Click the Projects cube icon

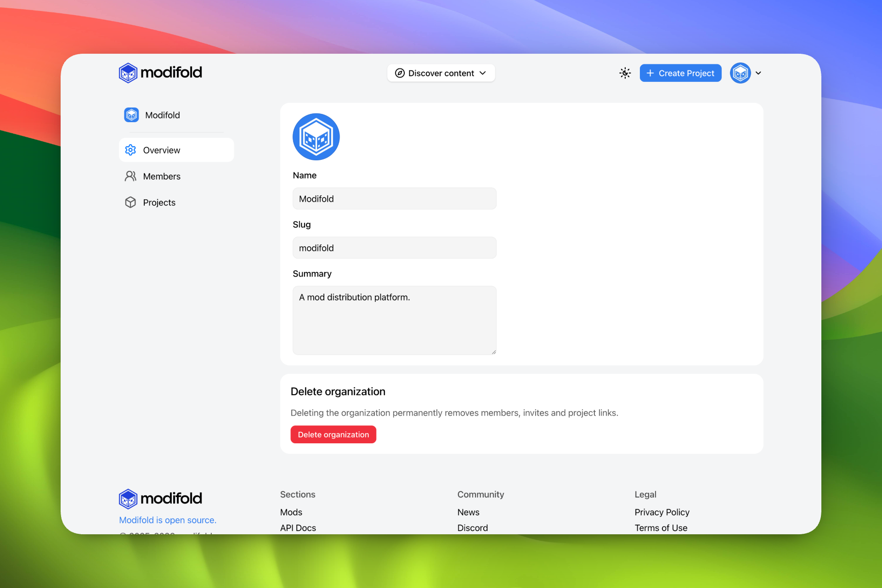click(x=130, y=203)
